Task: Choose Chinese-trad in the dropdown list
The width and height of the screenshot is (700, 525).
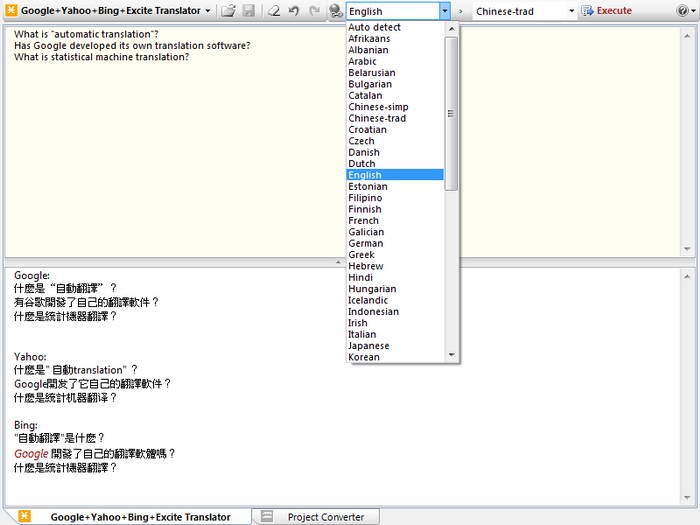Action: pyautogui.click(x=395, y=118)
